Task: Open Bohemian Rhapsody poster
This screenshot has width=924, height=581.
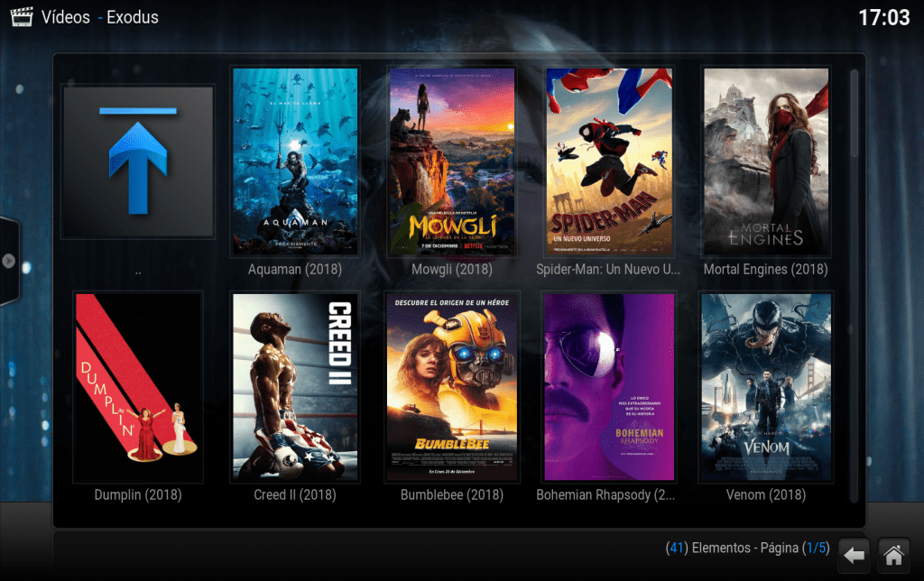Action: point(608,386)
